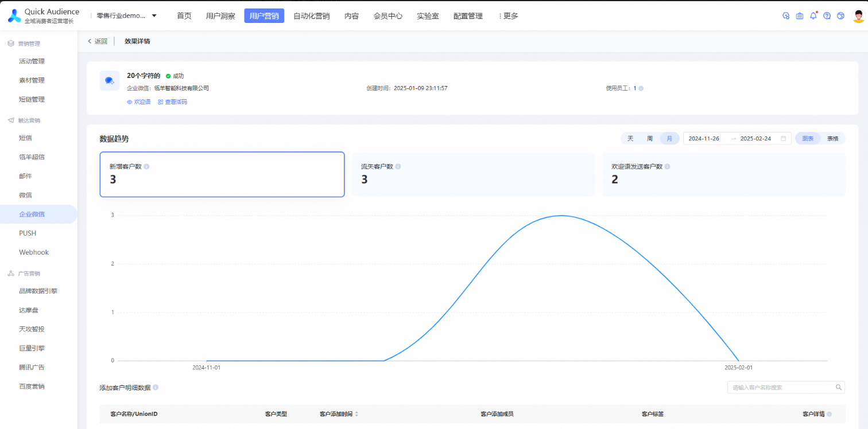Open the start date 2024-11-26 picker
Screen dimensions: 868x429
tap(704, 138)
